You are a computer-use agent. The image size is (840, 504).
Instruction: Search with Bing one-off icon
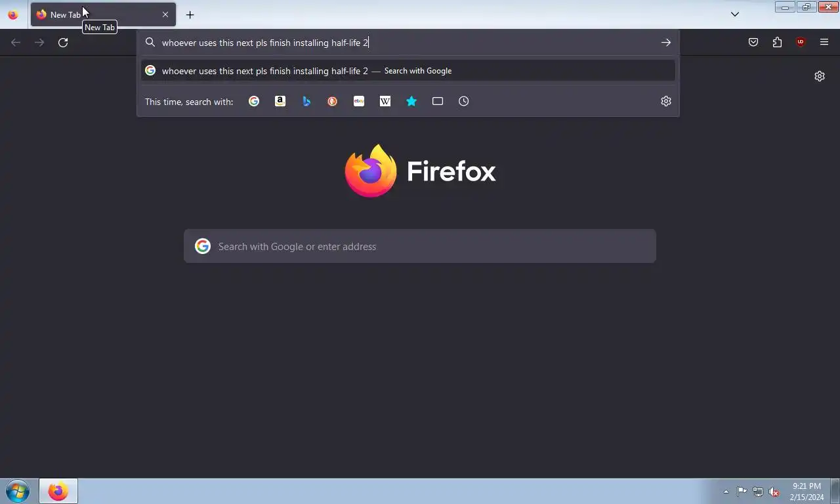(x=306, y=101)
